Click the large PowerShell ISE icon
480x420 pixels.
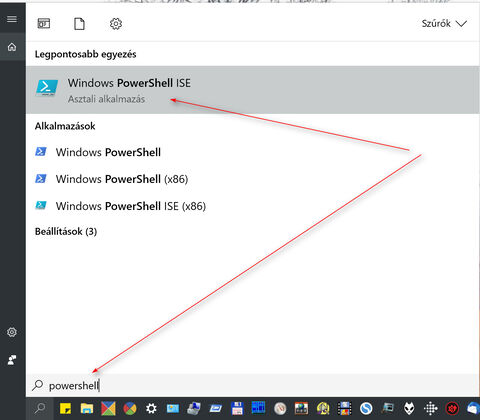47,88
